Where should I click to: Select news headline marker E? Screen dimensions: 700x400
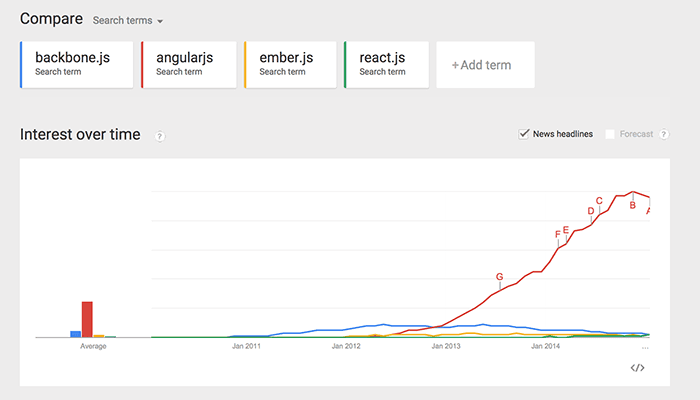[x=566, y=230]
